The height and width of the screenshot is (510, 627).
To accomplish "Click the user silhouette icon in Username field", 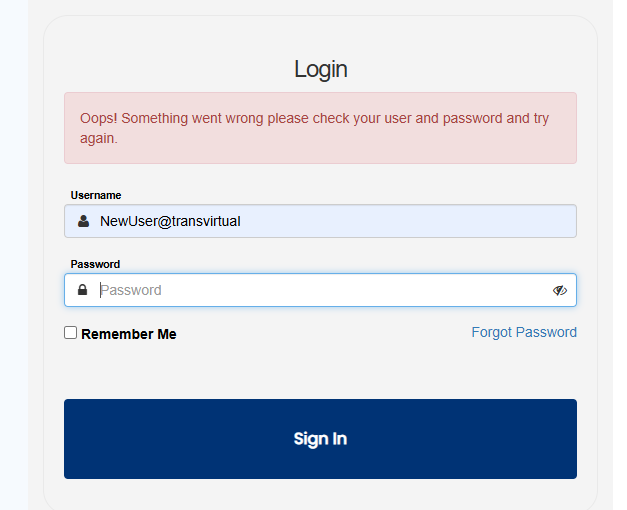I will click(84, 221).
